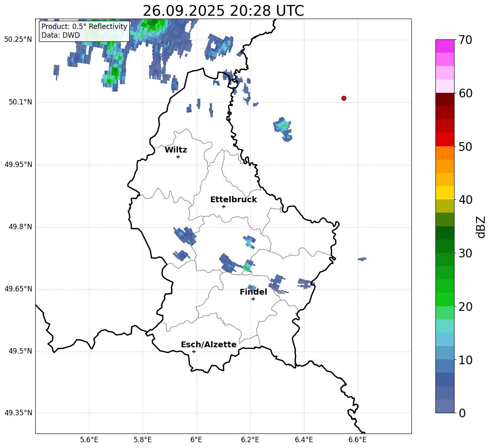Click the 60 value on the colorbar
491x448 pixels.
click(465, 93)
